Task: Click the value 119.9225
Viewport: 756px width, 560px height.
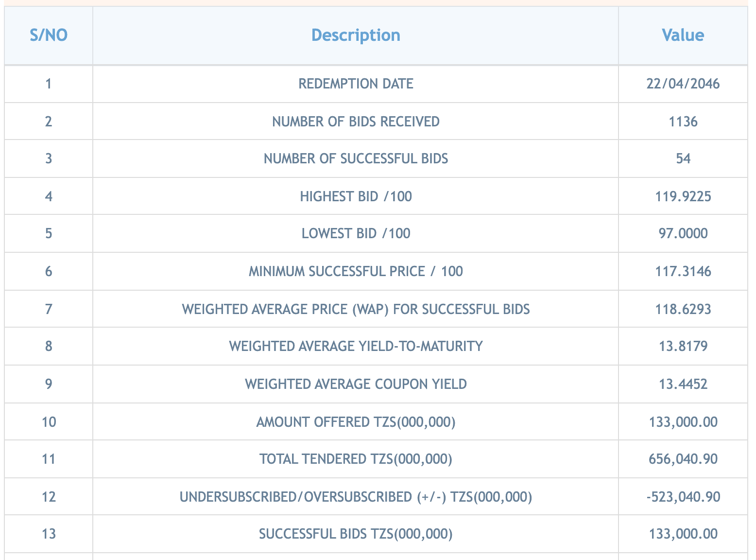Action: click(x=683, y=196)
